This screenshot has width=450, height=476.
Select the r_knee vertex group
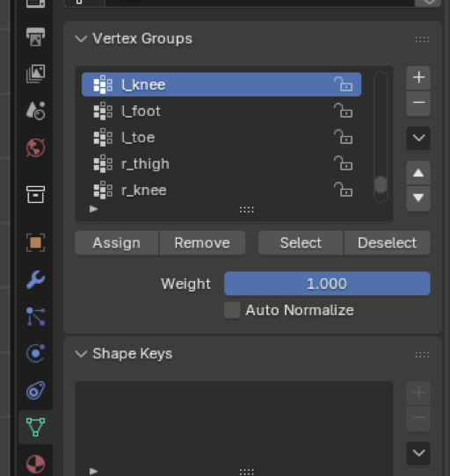[221, 190]
